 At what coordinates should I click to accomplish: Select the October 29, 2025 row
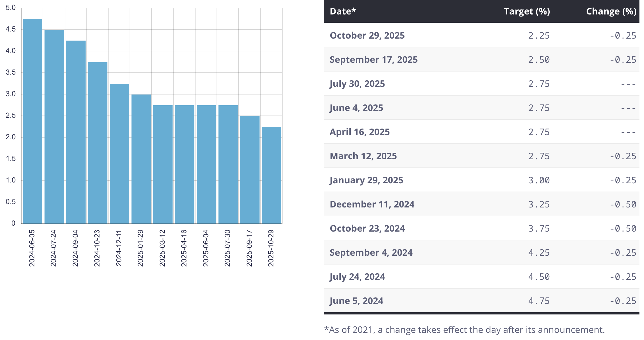coord(367,35)
